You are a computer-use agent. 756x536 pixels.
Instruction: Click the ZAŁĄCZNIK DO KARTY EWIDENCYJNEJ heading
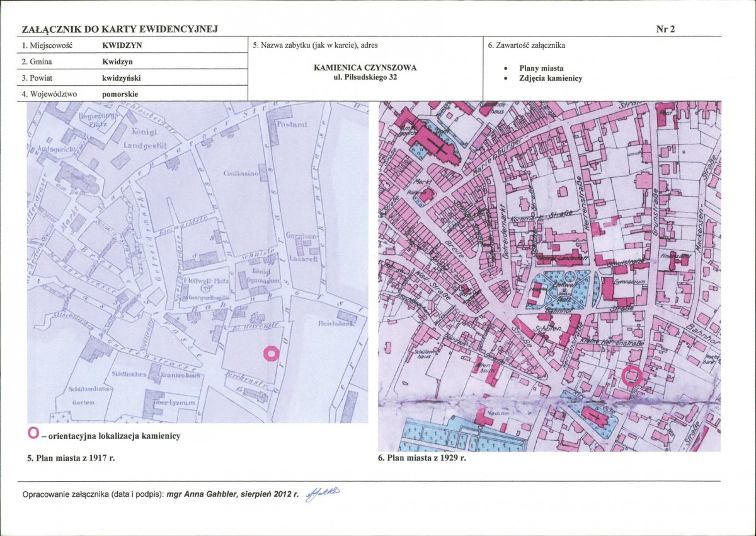pos(120,29)
